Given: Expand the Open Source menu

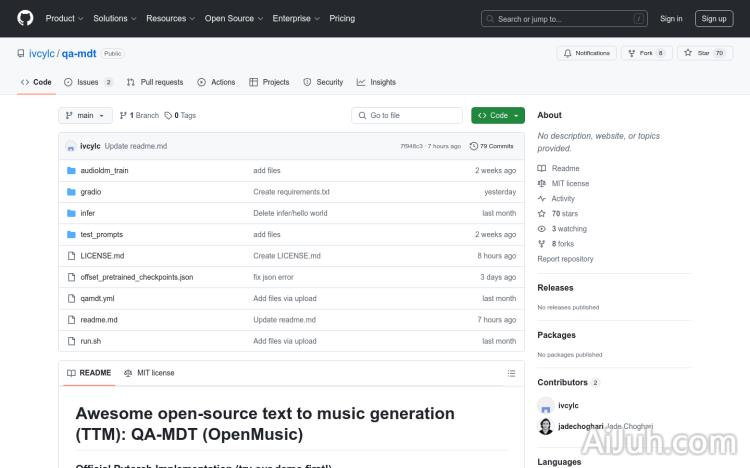Looking at the screenshot, I should coord(234,18).
